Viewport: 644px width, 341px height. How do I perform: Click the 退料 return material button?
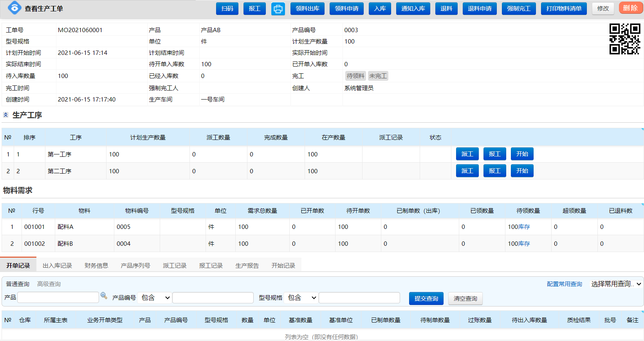[446, 9]
